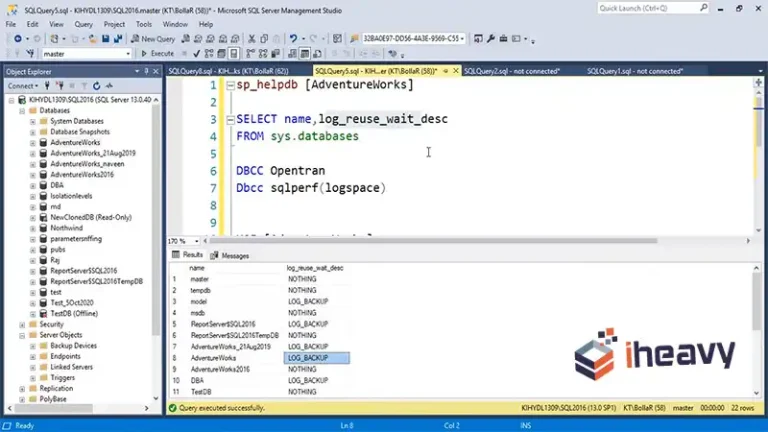Click the Parse checkmark icon
Viewport: 768px width, 432px height.
pos(196,54)
